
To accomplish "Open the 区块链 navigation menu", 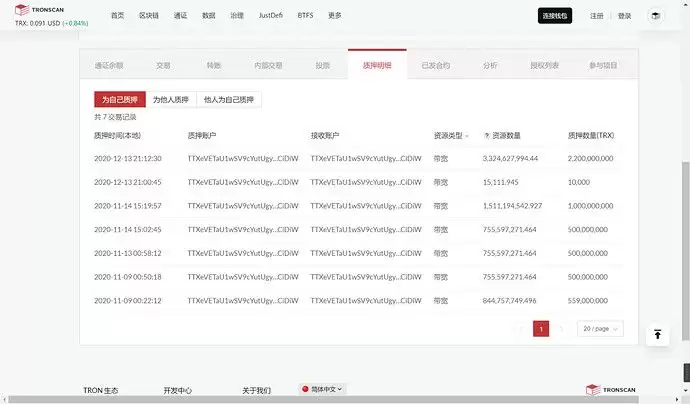I will coord(149,15).
